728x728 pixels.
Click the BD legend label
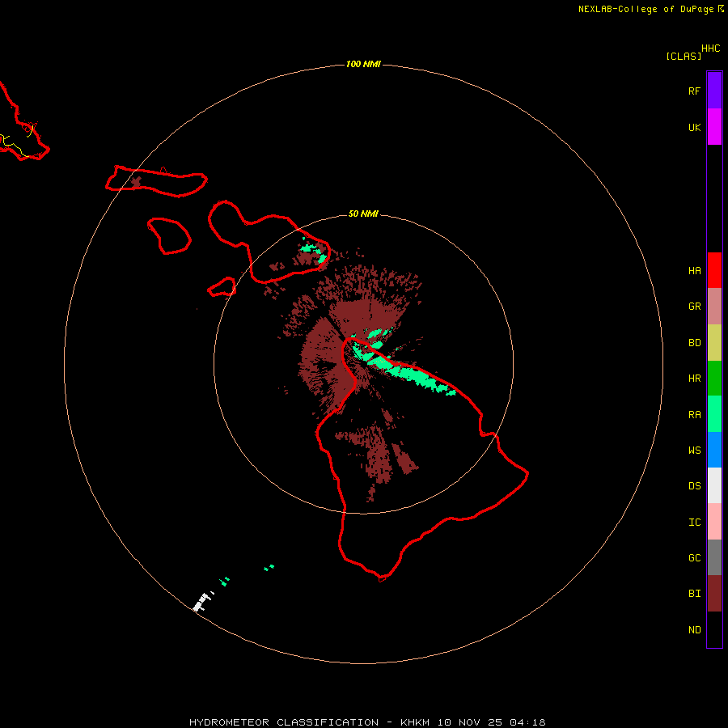(694, 343)
